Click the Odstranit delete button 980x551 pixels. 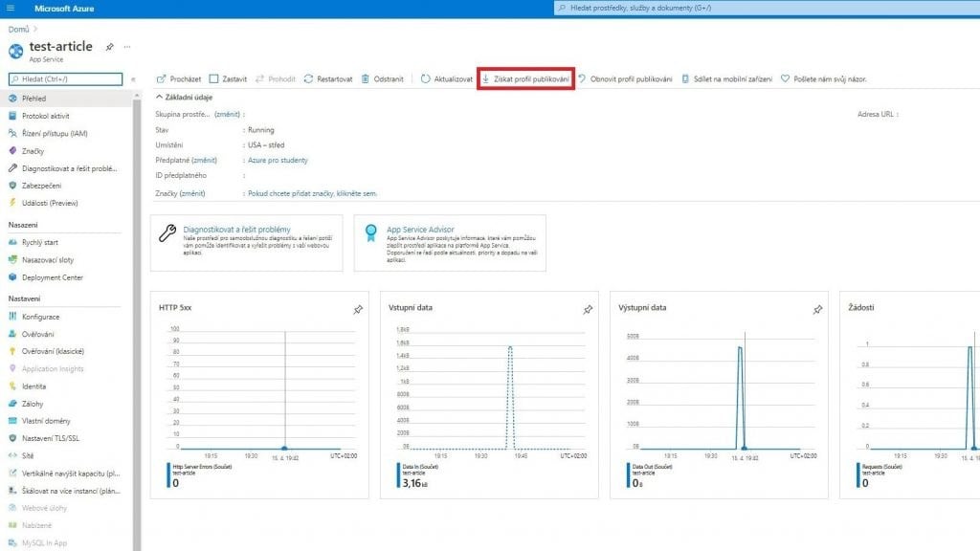click(x=382, y=78)
